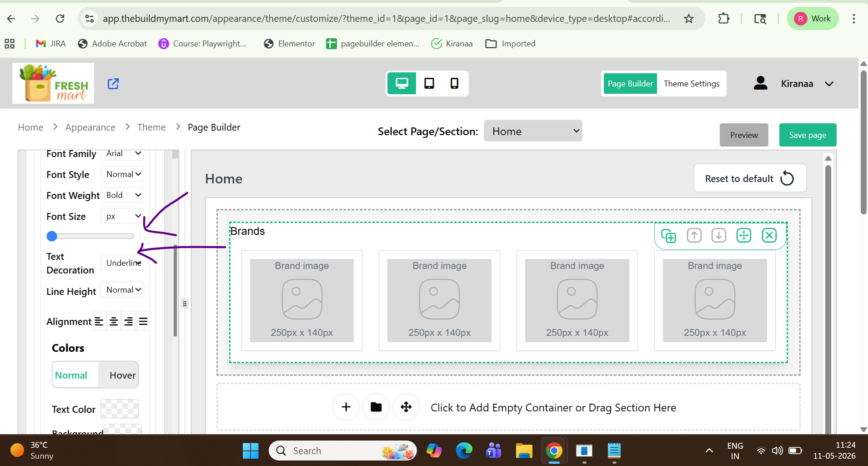Align text center
The height and width of the screenshot is (466, 868).
(114, 322)
